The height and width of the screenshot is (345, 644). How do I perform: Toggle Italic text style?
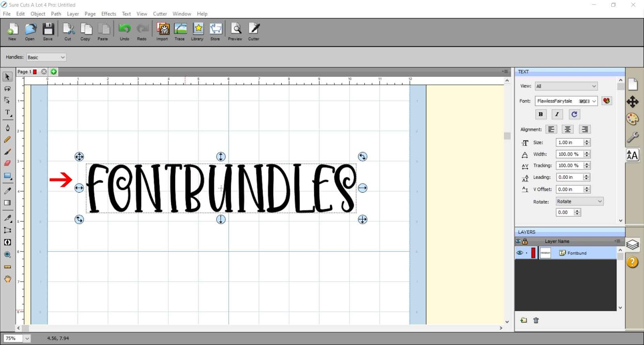click(x=557, y=114)
